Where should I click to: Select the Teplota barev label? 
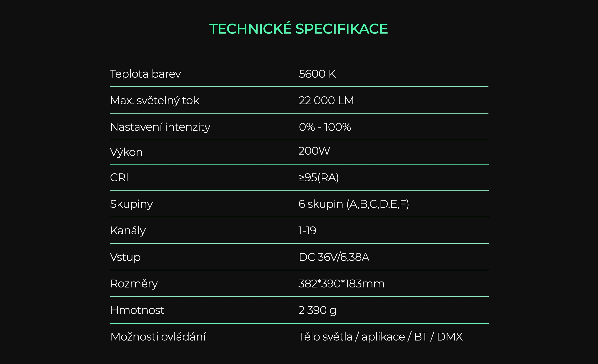(x=145, y=74)
